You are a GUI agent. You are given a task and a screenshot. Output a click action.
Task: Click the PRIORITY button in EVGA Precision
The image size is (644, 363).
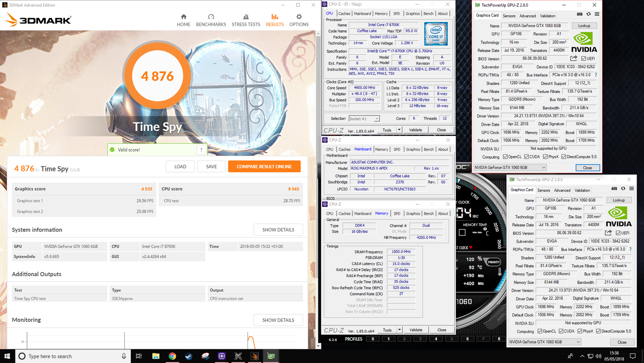point(494,262)
